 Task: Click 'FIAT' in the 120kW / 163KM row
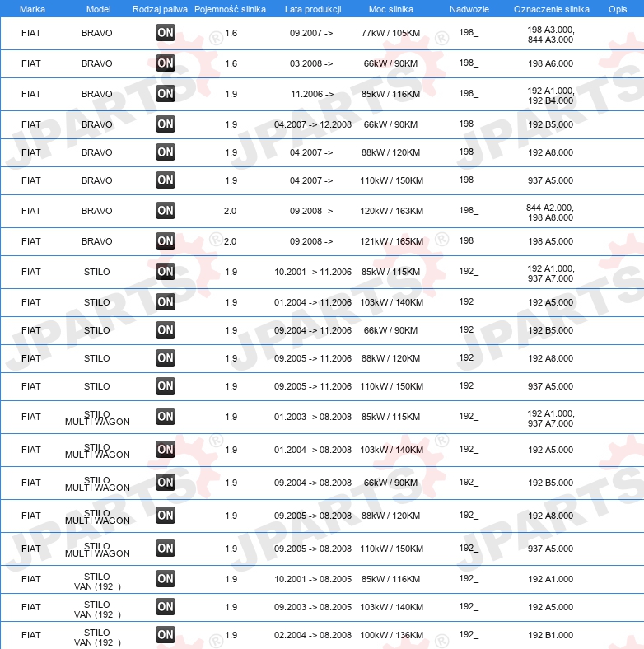31,211
